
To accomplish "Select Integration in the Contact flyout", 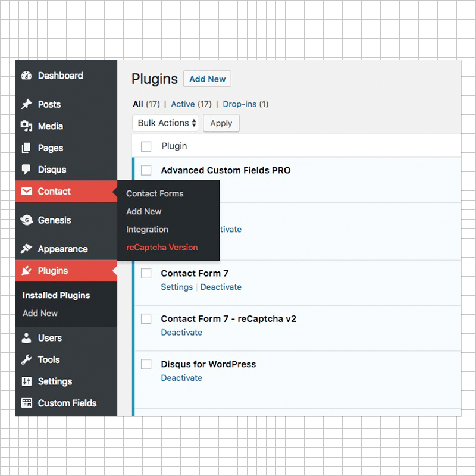I will [147, 230].
